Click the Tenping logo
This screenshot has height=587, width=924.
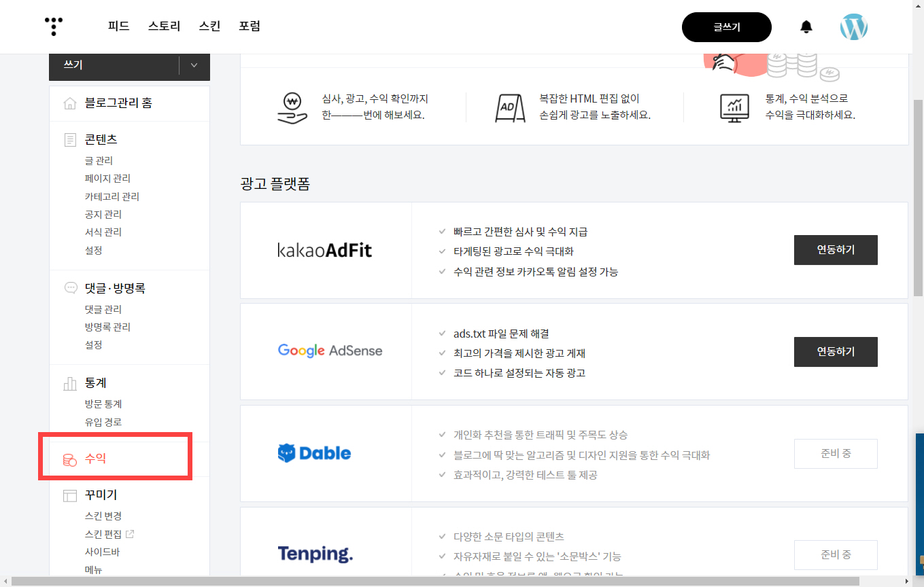(315, 554)
